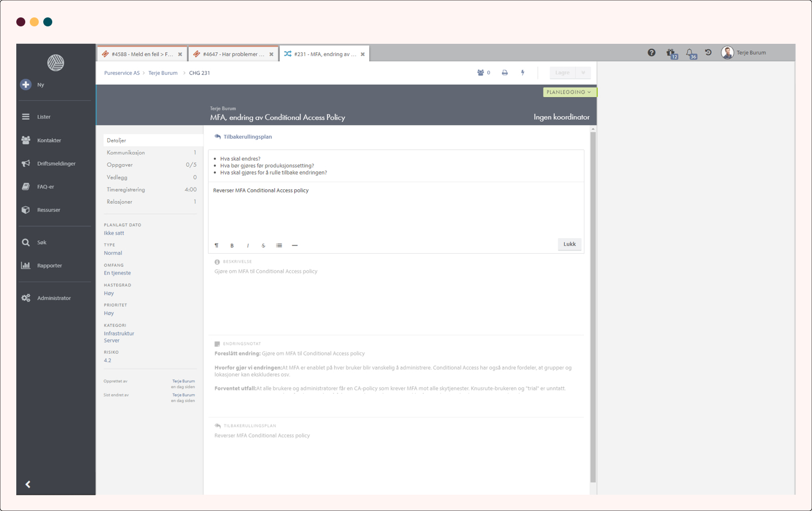
Task: Open Rapporter from the sidebar
Action: pos(49,266)
